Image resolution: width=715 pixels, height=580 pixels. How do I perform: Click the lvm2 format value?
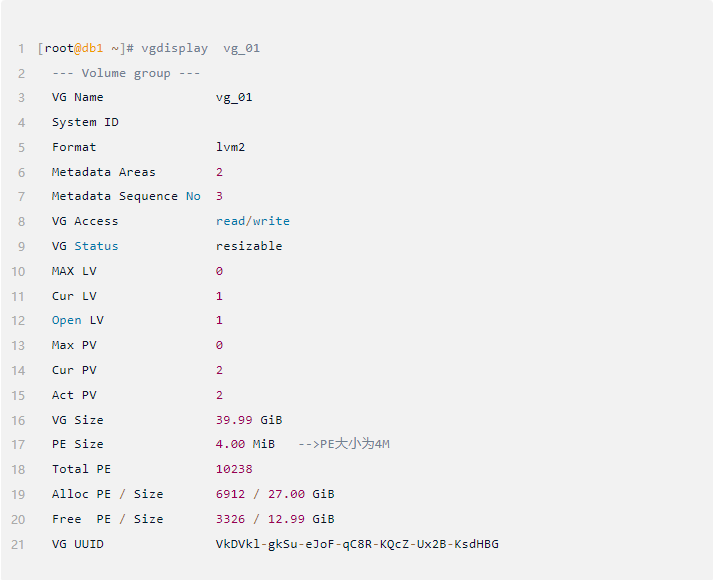pos(230,147)
